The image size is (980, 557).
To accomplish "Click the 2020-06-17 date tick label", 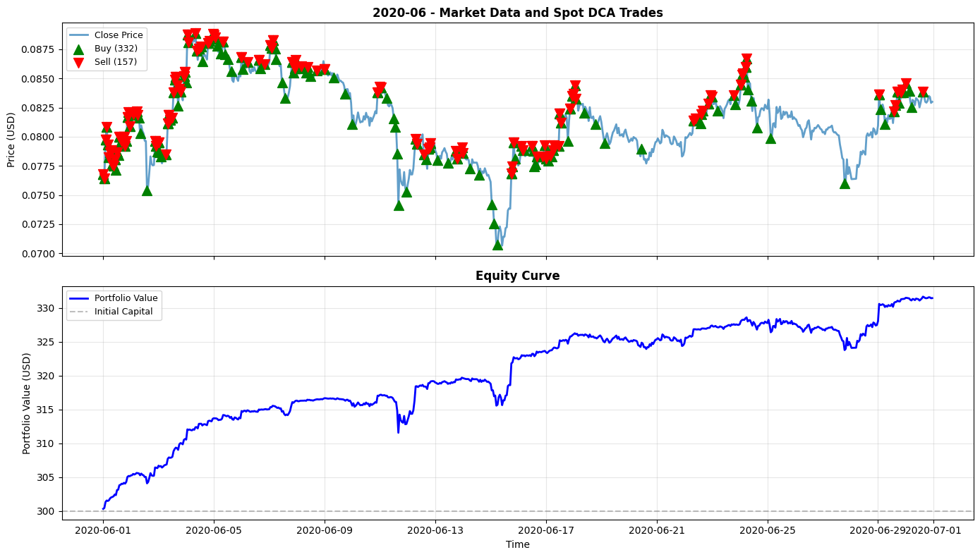I will tap(546, 530).
